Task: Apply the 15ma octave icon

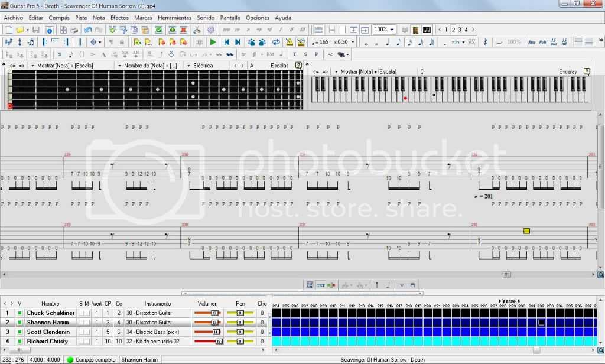Action: click(x=554, y=42)
